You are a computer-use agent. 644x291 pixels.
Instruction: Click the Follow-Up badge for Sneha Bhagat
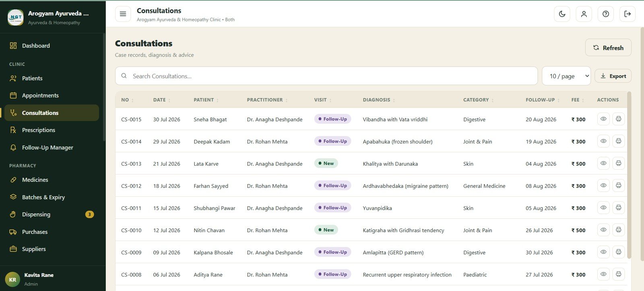332,119
